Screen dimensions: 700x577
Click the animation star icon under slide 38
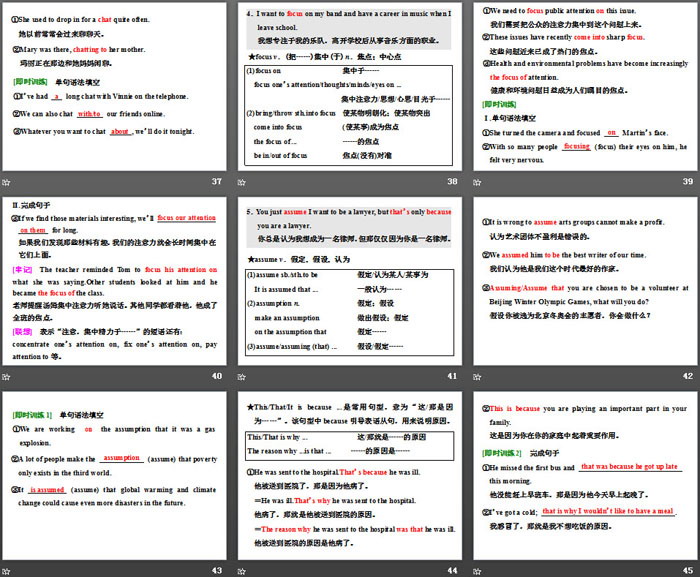(x=242, y=182)
